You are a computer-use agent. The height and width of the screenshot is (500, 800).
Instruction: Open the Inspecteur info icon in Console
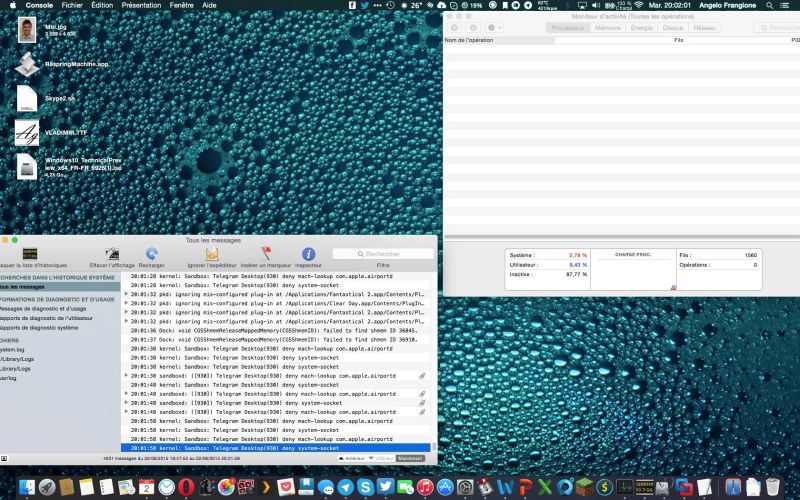pos(308,254)
